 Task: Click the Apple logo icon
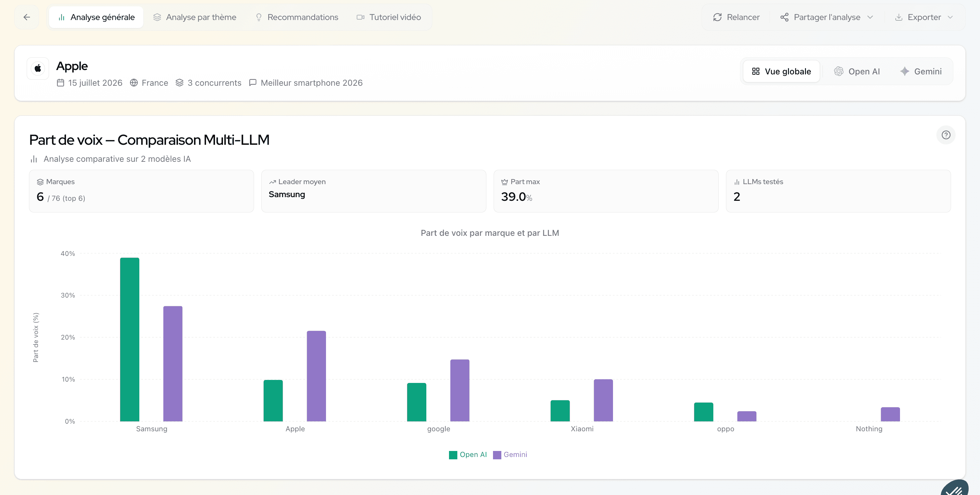pyautogui.click(x=38, y=68)
